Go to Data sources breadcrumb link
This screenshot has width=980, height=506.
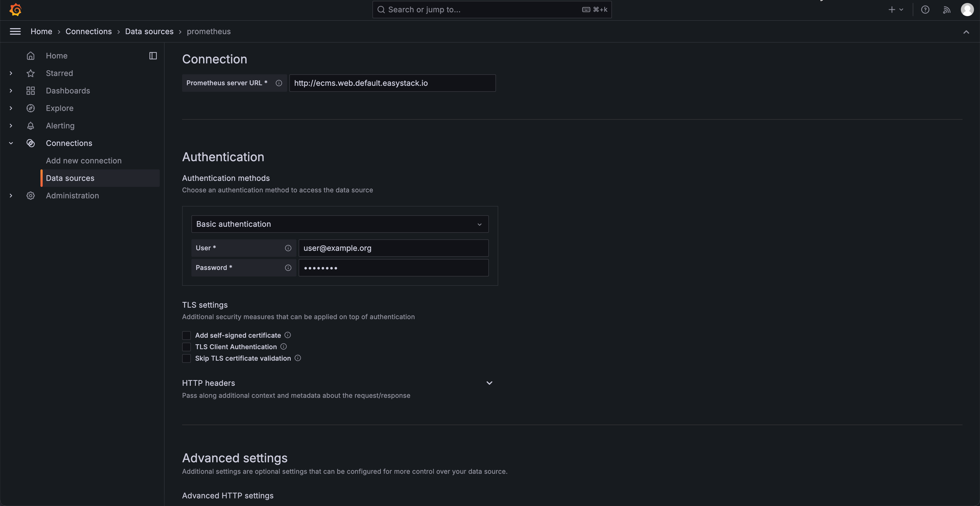click(149, 31)
